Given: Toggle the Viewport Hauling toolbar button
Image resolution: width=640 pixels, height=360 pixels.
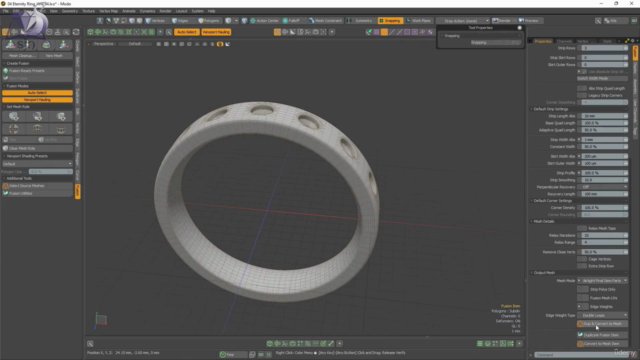Looking at the screenshot, I should coord(216,32).
